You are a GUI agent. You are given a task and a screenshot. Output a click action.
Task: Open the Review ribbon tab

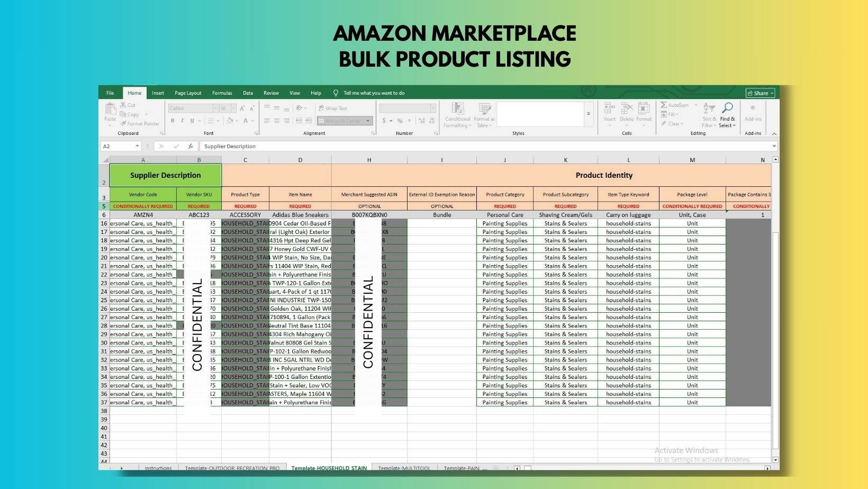271,93
